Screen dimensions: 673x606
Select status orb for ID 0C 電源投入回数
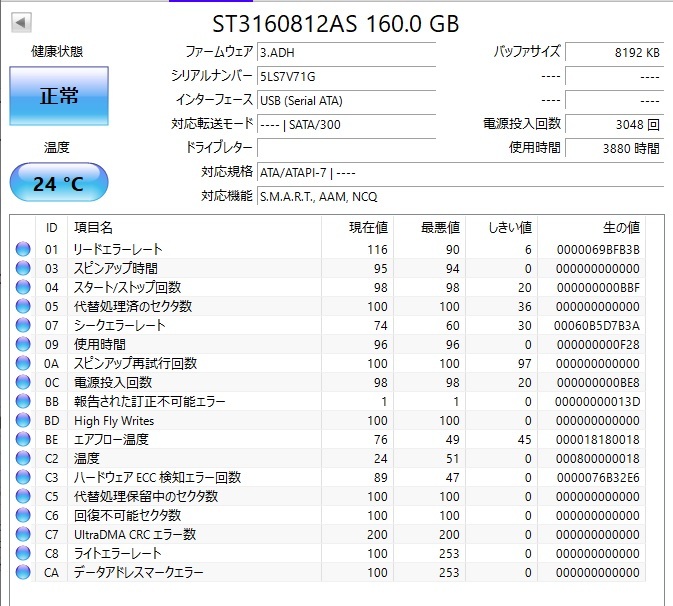(23, 382)
